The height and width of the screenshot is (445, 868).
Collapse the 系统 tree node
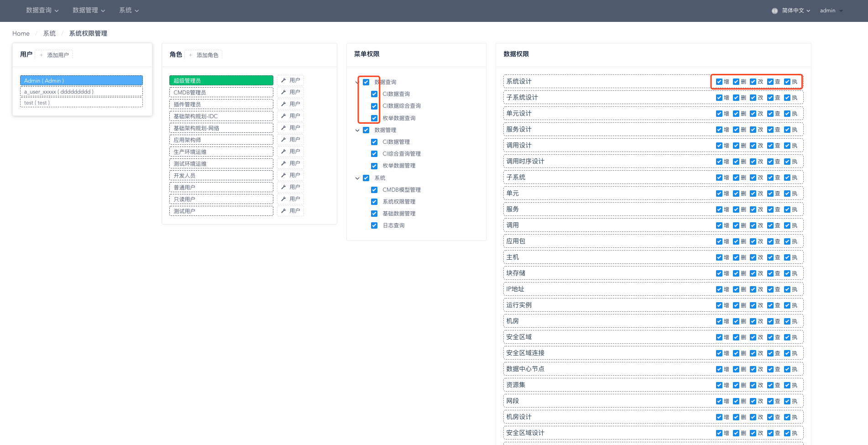click(357, 178)
